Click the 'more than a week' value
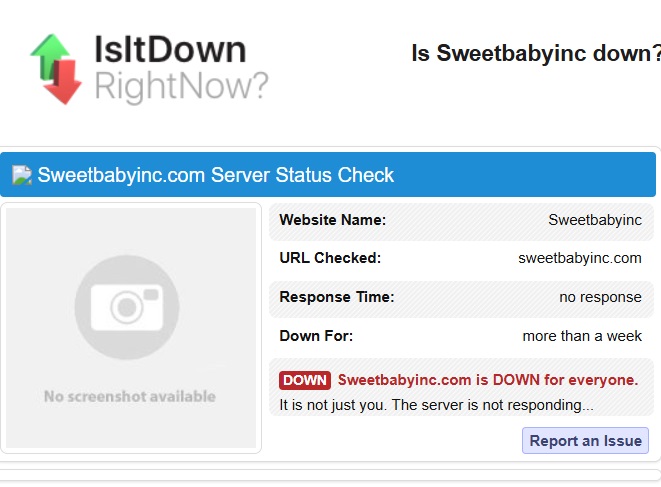The width and height of the screenshot is (661, 487). [x=582, y=336]
